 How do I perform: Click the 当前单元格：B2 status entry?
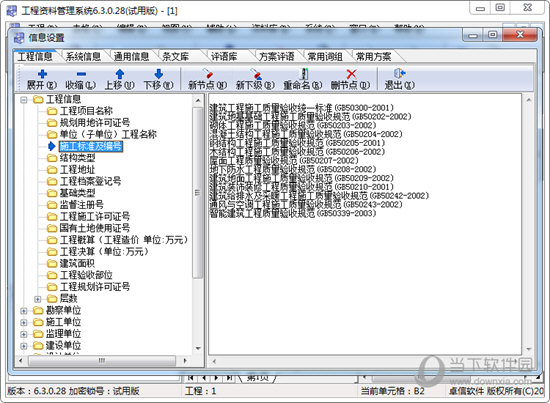coord(393,391)
